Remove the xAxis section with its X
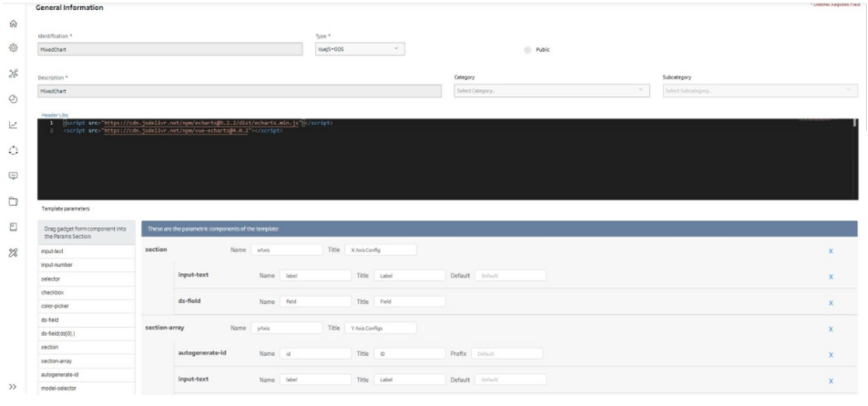The image size is (868, 406). click(x=831, y=250)
